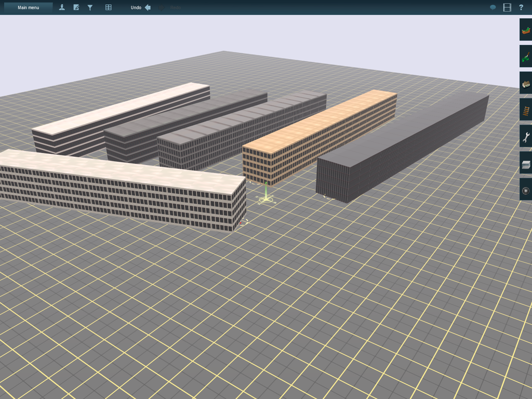This screenshot has width=532, height=399.
Task: Undo the last action
Action: coord(141,7)
